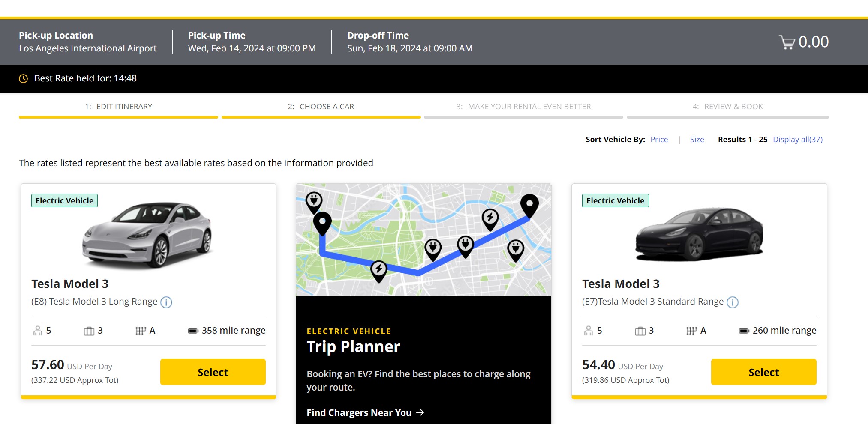Select the Tesla Model 3 Standard Range
The image size is (868, 424).
pos(763,372)
